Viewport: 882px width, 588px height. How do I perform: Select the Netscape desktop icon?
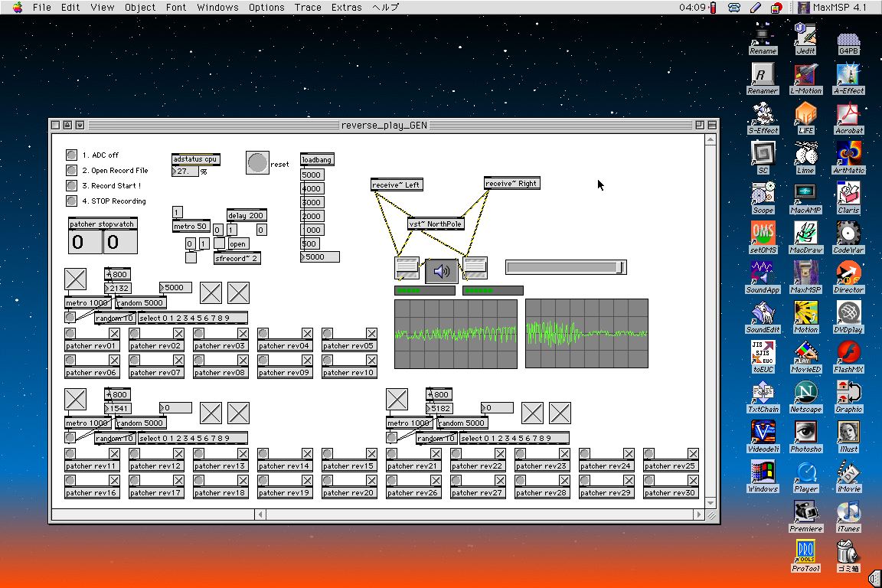click(805, 397)
